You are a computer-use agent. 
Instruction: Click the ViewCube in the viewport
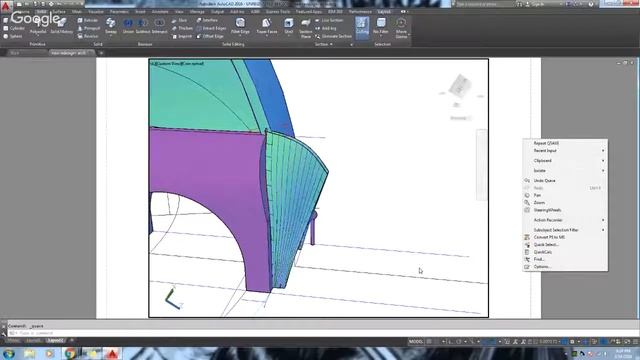pyautogui.click(x=460, y=87)
